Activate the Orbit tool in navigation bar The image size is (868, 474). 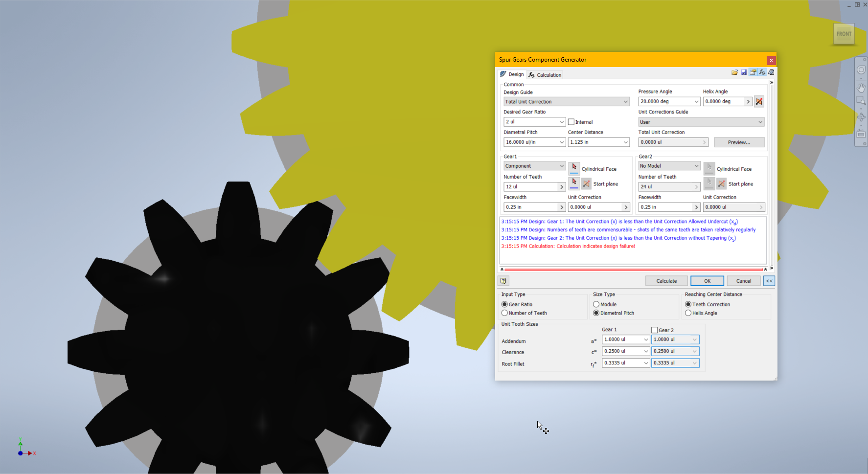[861, 117]
